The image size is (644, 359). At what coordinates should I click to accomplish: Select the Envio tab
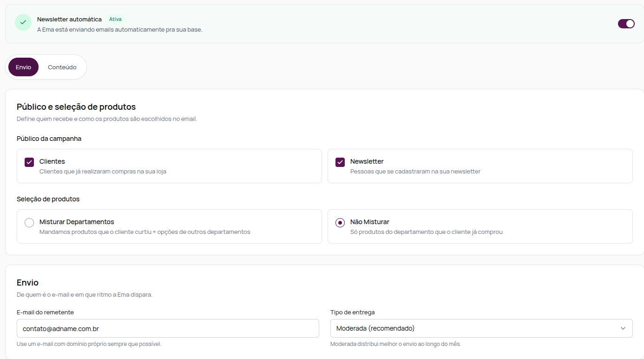(x=23, y=67)
